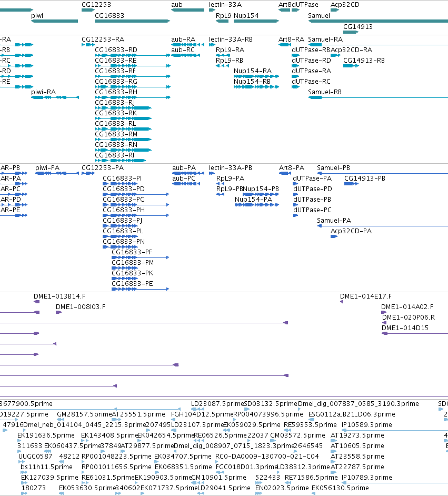Select the Nup154-PA protein label
The width and height of the screenshot is (448, 496).
(254, 199)
